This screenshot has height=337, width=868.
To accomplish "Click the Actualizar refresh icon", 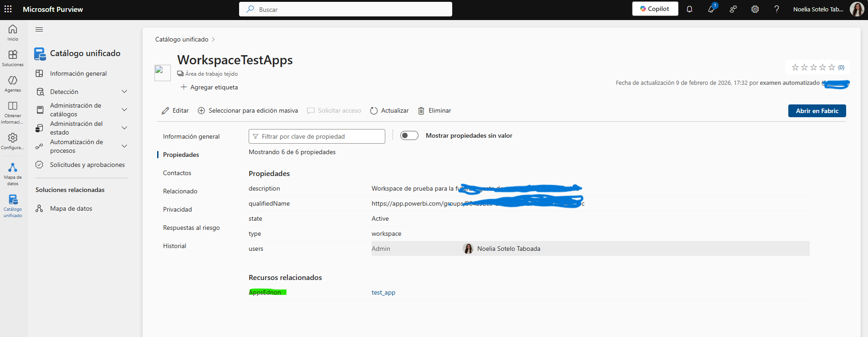I will pos(374,111).
